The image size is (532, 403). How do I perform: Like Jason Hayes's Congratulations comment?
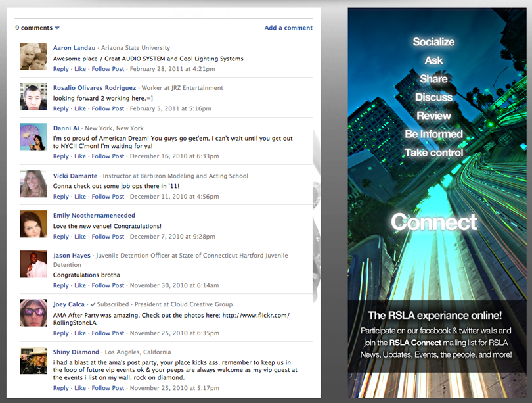pyautogui.click(x=80, y=285)
